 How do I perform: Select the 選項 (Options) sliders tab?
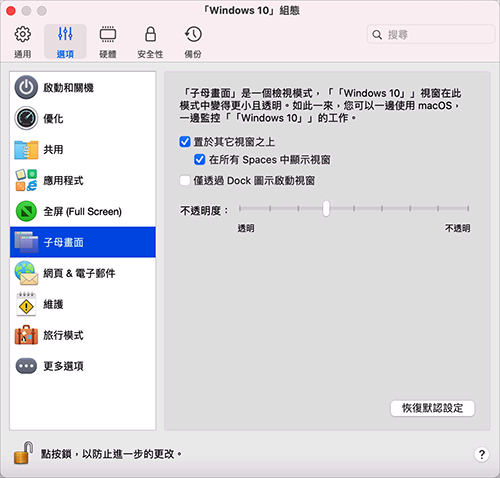click(65, 41)
